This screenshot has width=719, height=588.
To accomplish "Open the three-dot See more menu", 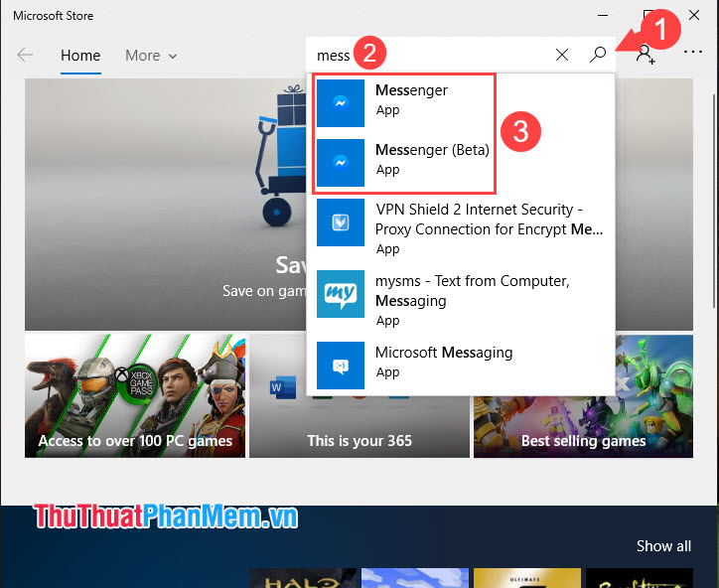I will tap(692, 52).
